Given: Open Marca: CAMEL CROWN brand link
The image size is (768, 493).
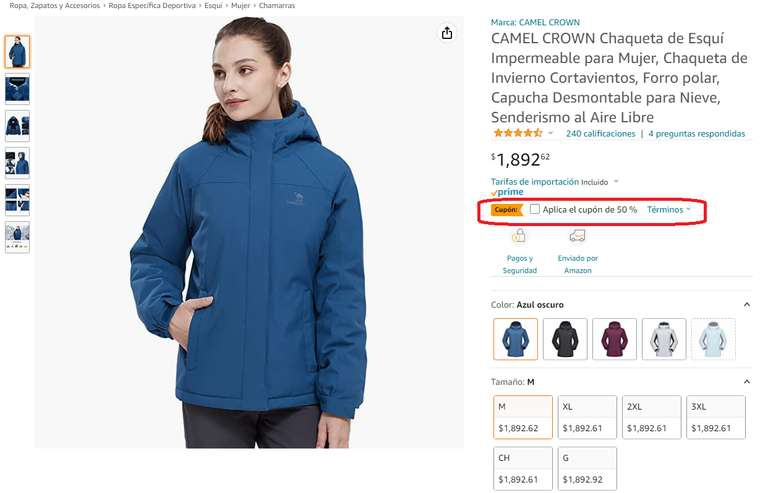Looking at the screenshot, I should pyautogui.click(x=535, y=23).
